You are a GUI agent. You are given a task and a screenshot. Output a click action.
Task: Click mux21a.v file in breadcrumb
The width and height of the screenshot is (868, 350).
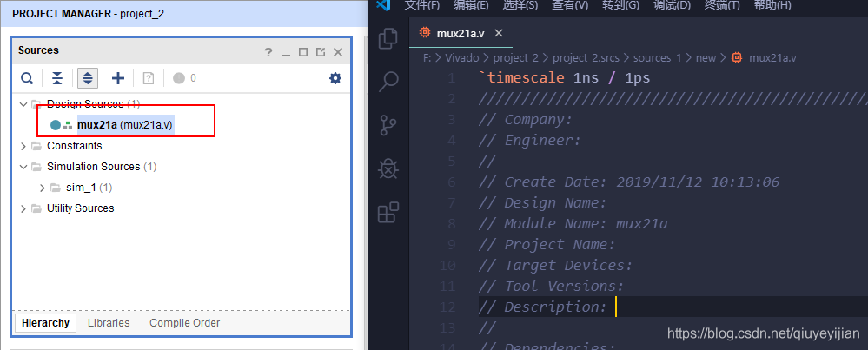[772, 57]
